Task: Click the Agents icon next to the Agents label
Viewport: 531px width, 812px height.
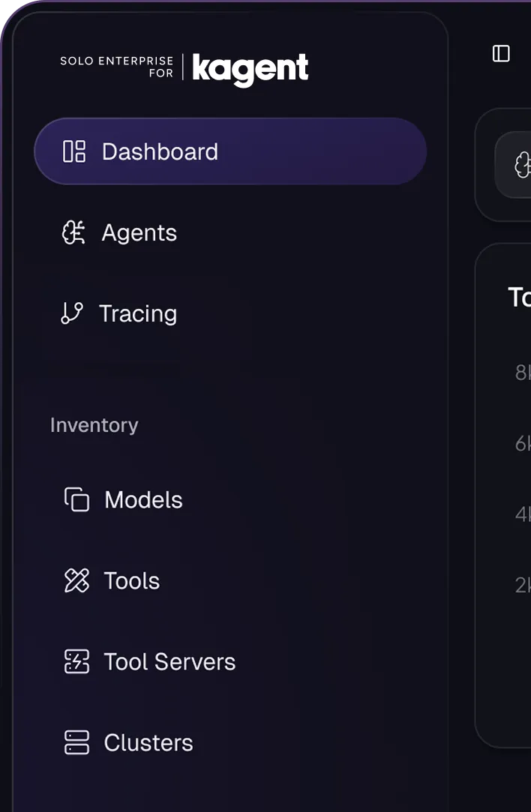Action: click(73, 232)
